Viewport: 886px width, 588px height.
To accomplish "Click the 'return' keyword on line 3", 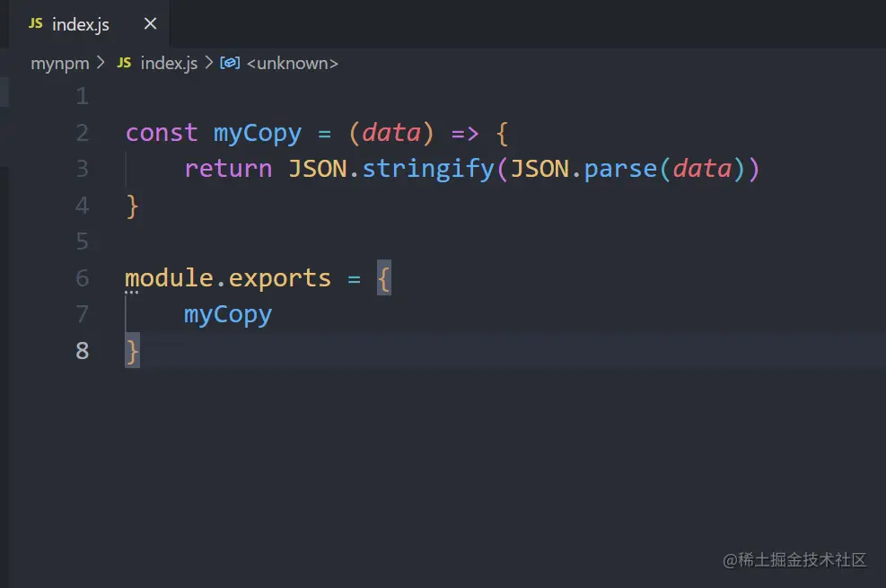I will click(228, 170).
